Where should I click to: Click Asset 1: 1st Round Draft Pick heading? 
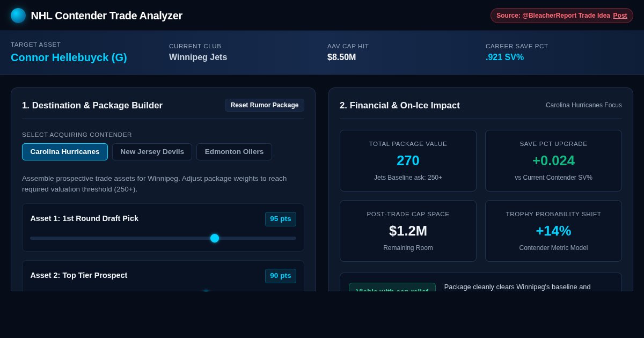click(x=84, y=218)
